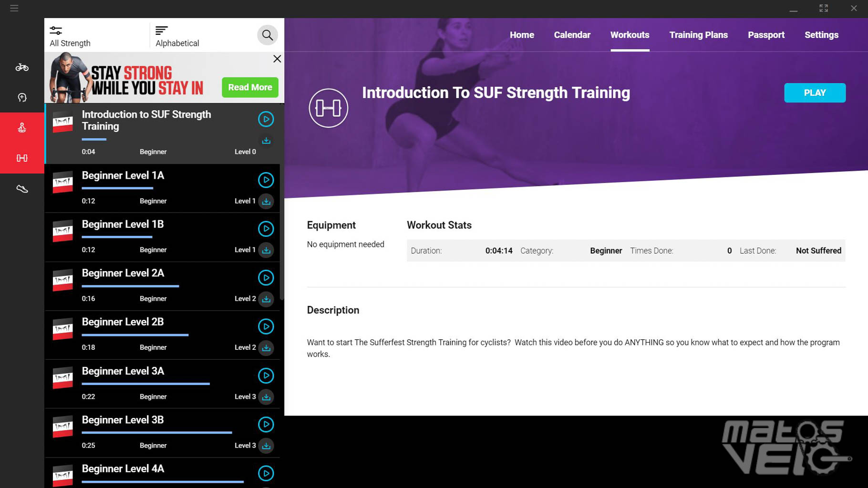Download Beginner Level 1B
The width and height of the screenshot is (868, 488).
tap(266, 250)
